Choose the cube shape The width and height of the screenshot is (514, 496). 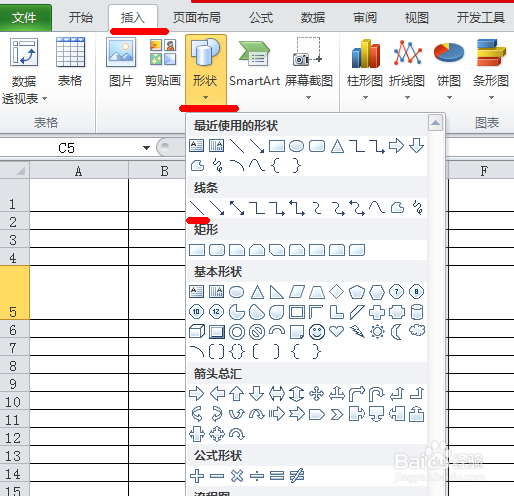click(197, 332)
